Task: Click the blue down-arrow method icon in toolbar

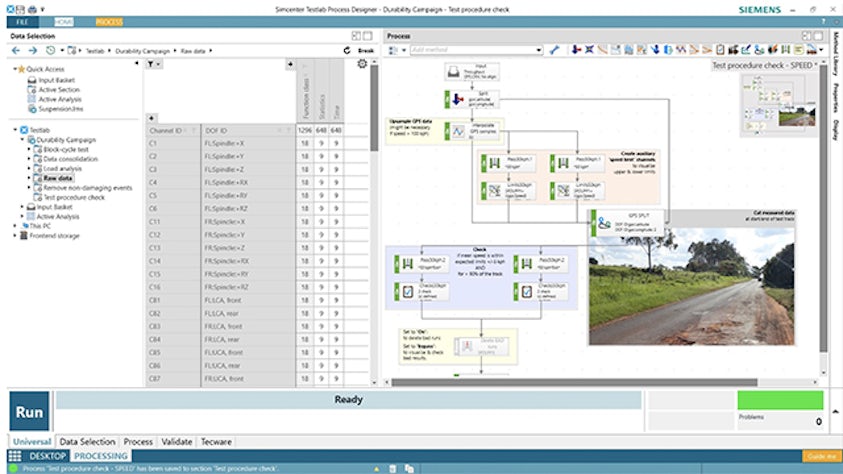Action: click(655, 50)
